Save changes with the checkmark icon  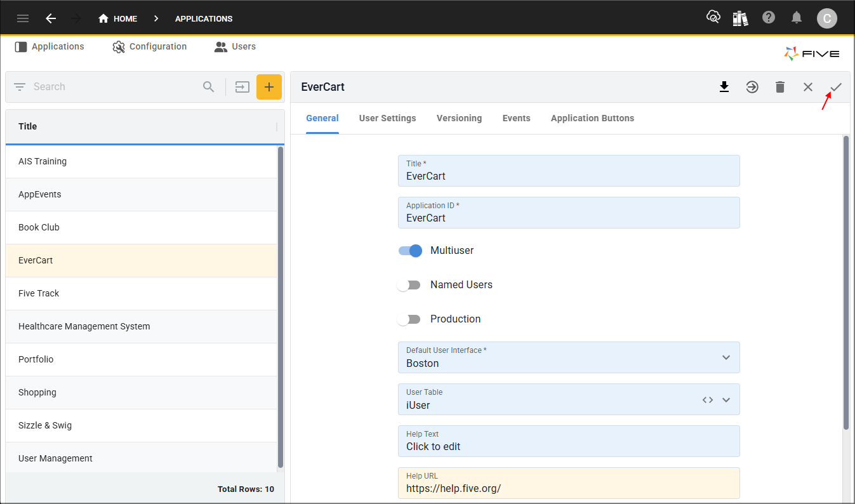point(836,87)
